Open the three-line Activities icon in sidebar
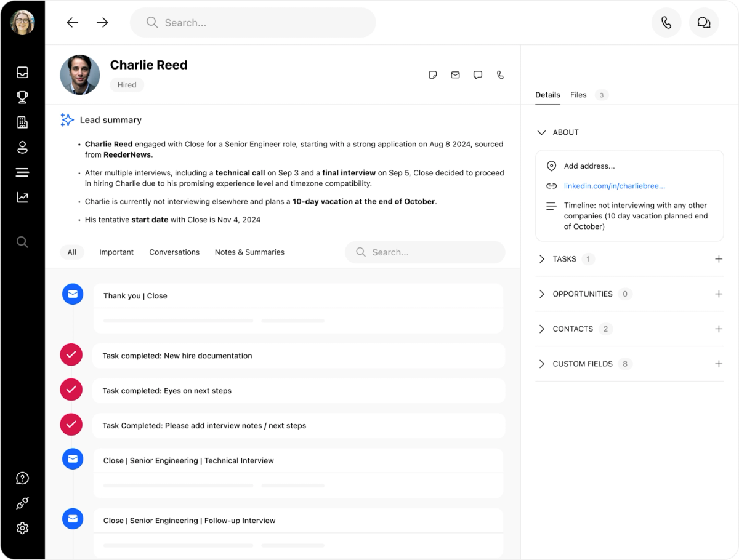739x560 pixels. (22, 172)
